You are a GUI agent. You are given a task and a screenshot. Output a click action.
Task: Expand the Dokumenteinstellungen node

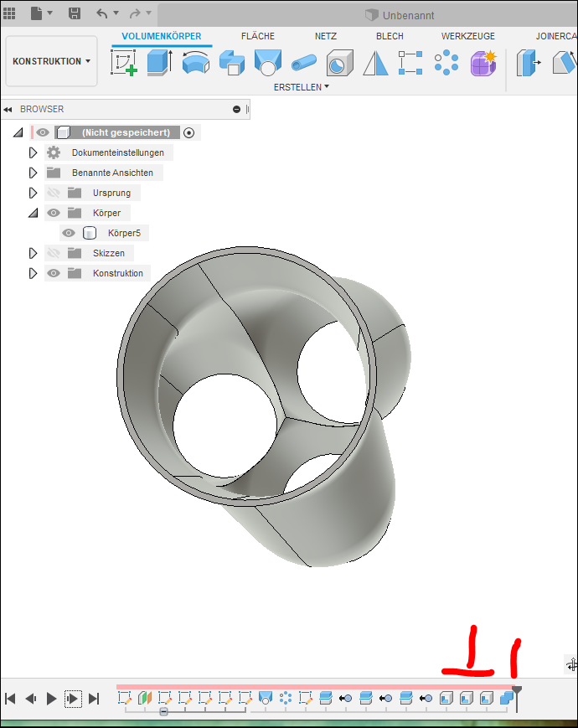point(33,152)
